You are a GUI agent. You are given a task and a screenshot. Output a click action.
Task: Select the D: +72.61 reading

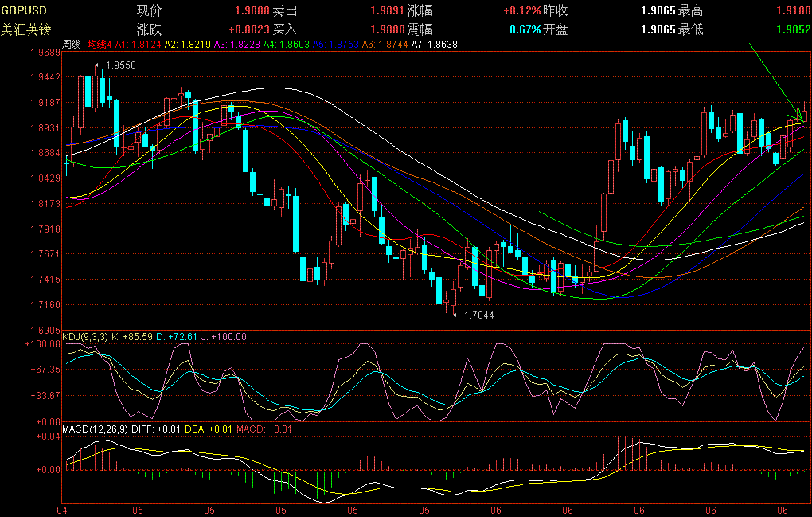coord(177,337)
